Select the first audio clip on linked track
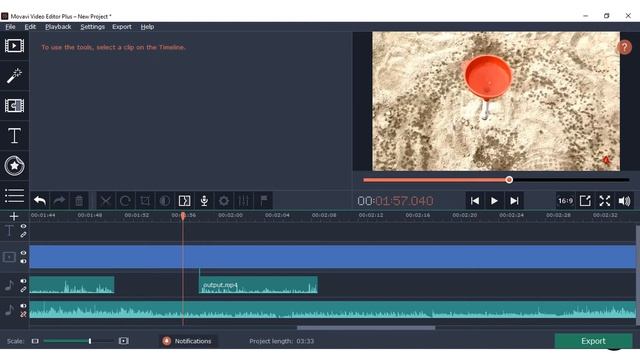 pyautogui.click(x=72, y=285)
